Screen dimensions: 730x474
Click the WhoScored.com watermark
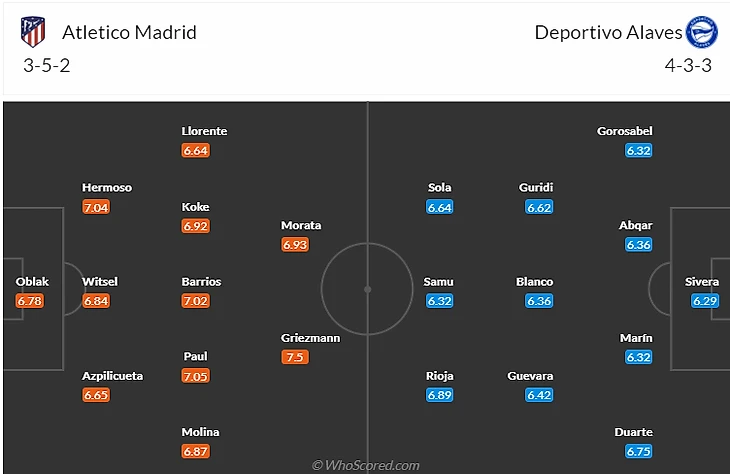365,465
